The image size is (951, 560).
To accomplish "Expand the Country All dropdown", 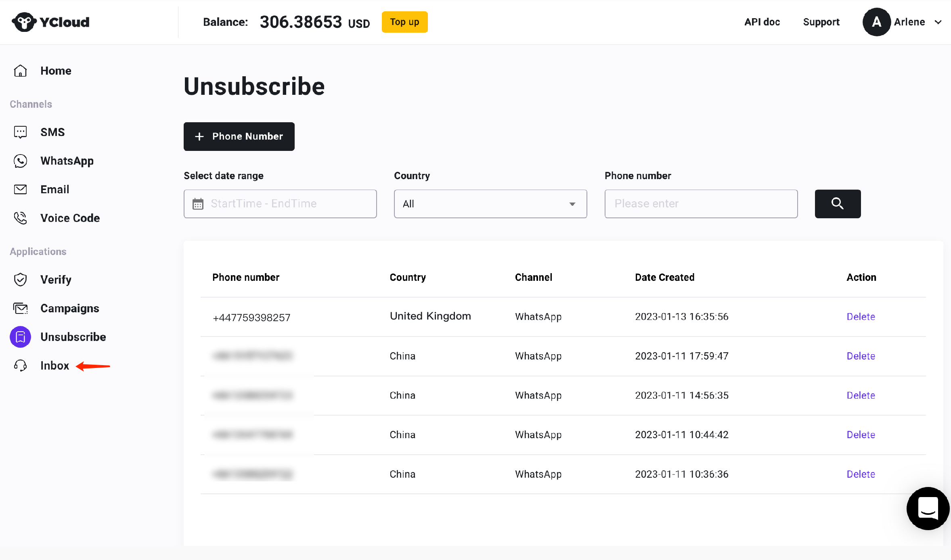I will tap(490, 204).
